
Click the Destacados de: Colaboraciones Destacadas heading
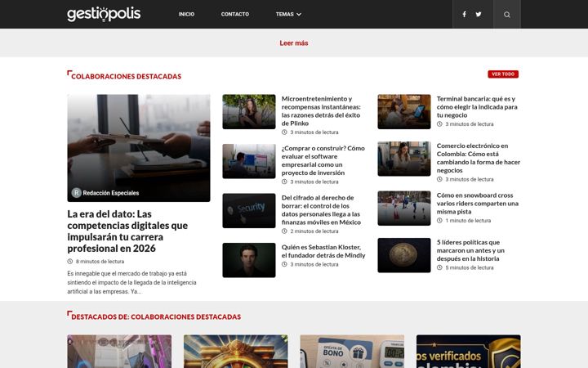click(156, 317)
